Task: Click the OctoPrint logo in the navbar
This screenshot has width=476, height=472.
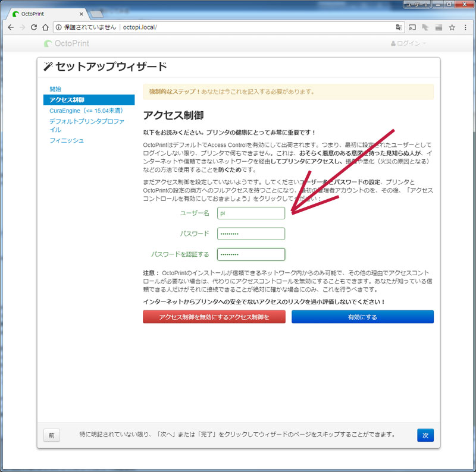Action: [67, 43]
